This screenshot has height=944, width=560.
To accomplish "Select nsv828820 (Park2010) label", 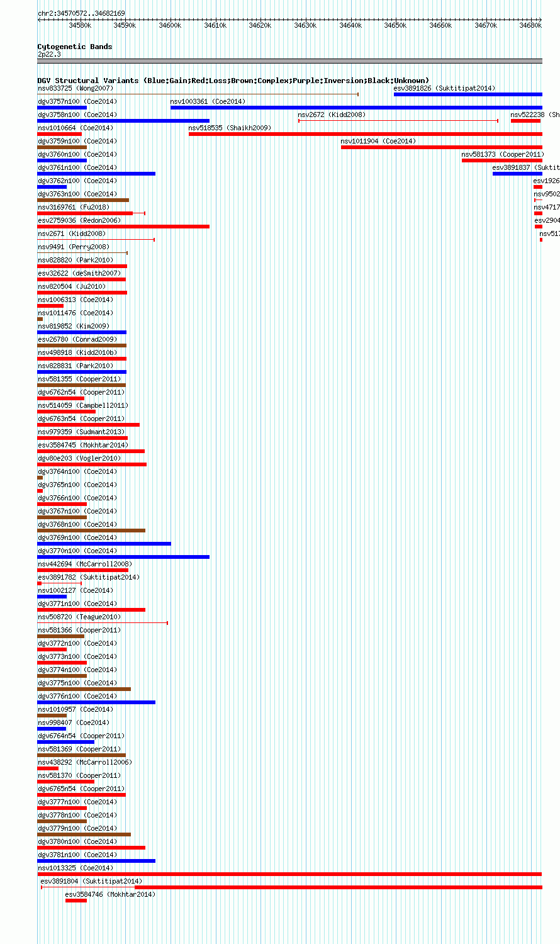I will pos(76,260).
